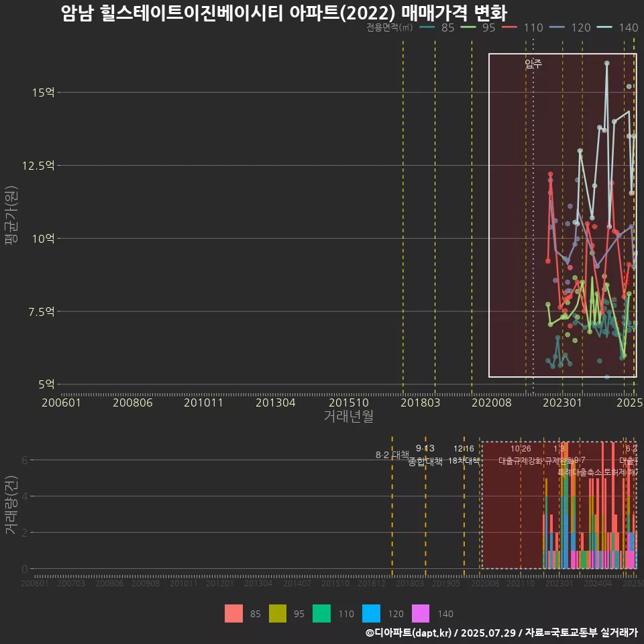
Task: Click the '12·16 18차대책' policy annotation
Action: tap(464, 455)
